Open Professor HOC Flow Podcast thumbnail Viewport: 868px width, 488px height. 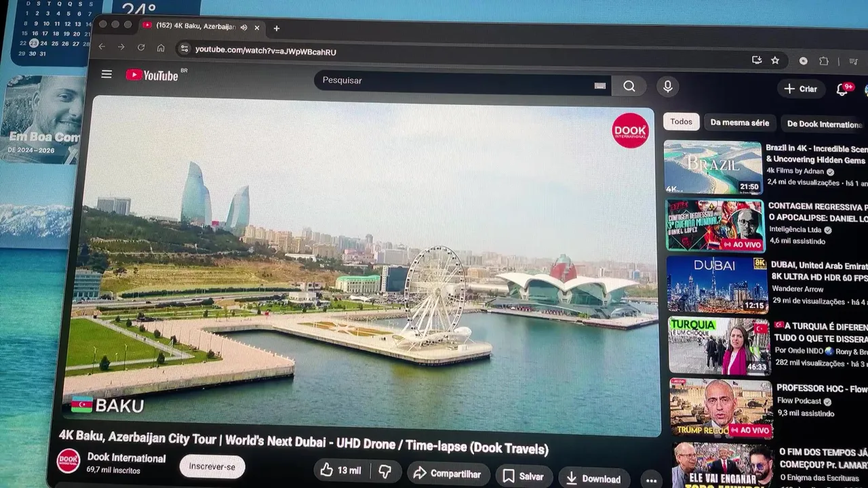[721, 408]
